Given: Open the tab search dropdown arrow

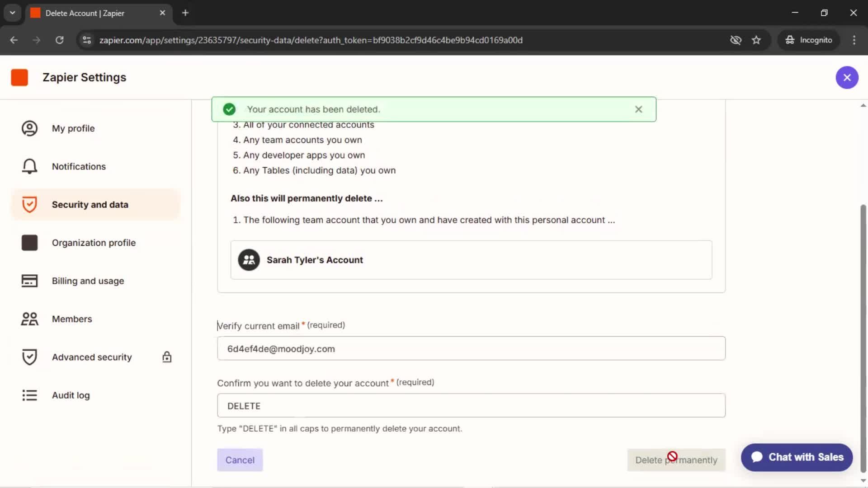Looking at the screenshot, I should [x=13, y=13].
